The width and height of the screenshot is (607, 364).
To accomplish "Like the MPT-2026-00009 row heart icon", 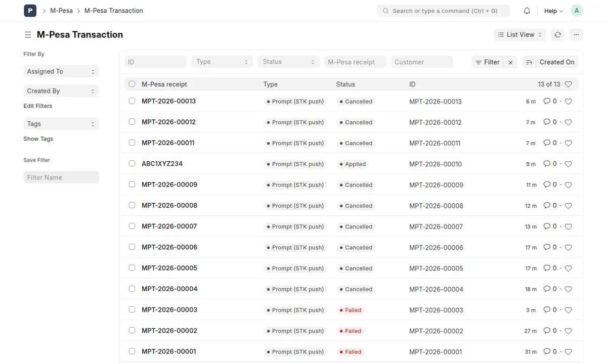I will click(x=568, y=185).
